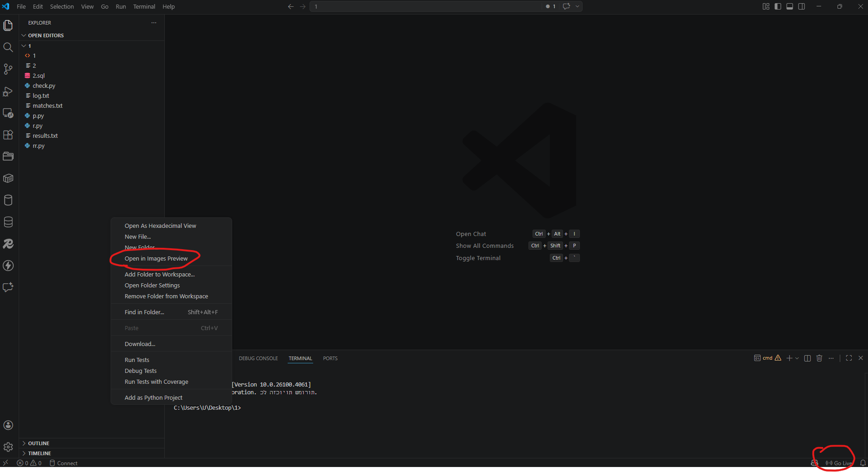This screenshot has height=472, width=868.
Task: Click the command center search box
Action: click(426, 6)
